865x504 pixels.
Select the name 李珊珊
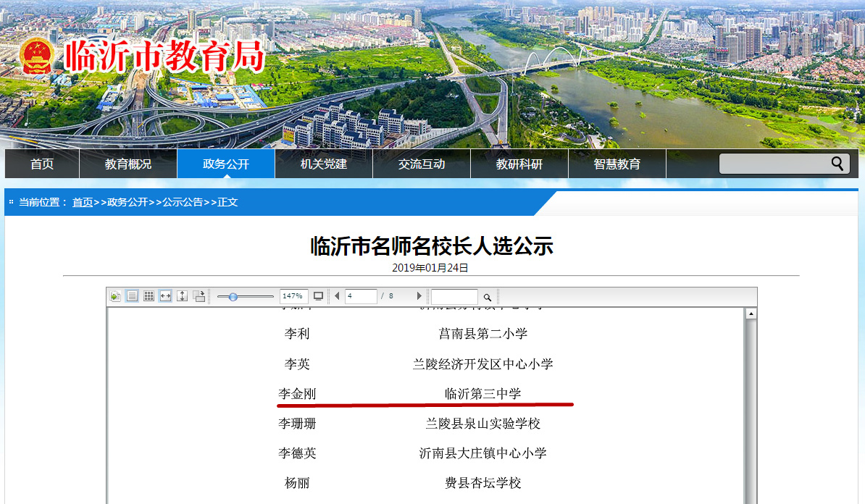pos(297,424)
